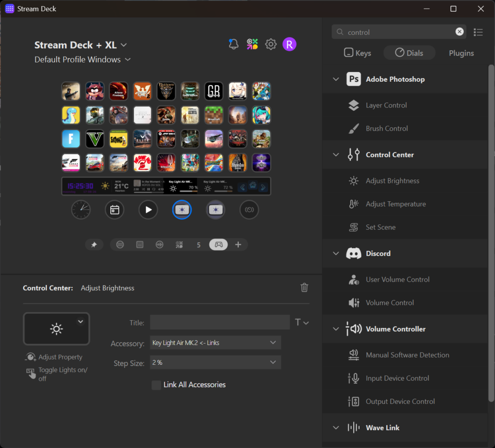The width and height of the screenshot is (495, 448).
Task: Open the Accessory dropdown
Action: 215,343
